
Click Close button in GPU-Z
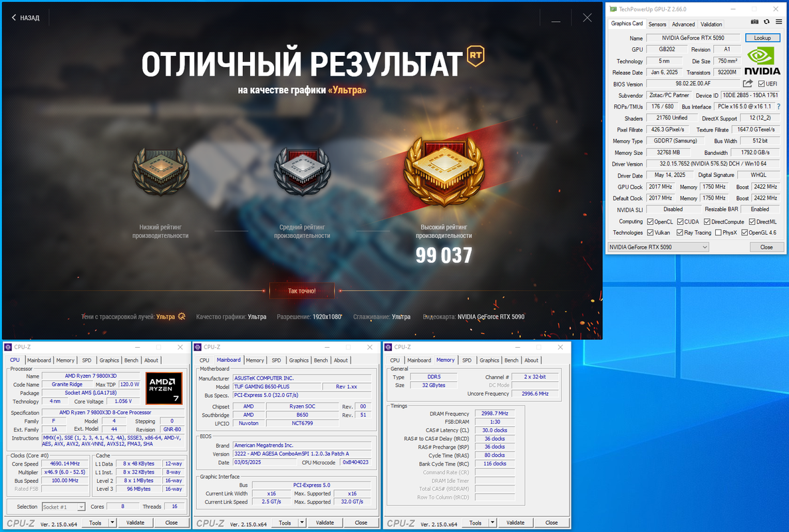[x=766, y=247]
